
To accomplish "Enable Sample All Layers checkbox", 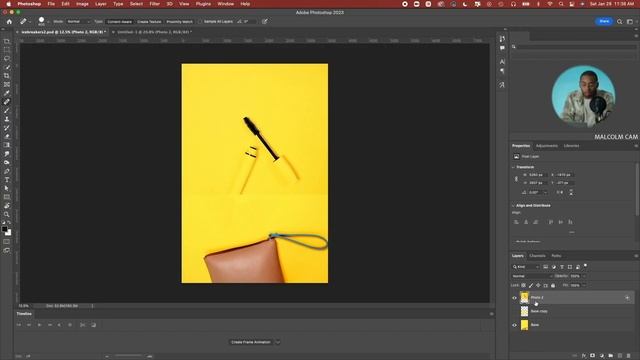I will [200, 21].
